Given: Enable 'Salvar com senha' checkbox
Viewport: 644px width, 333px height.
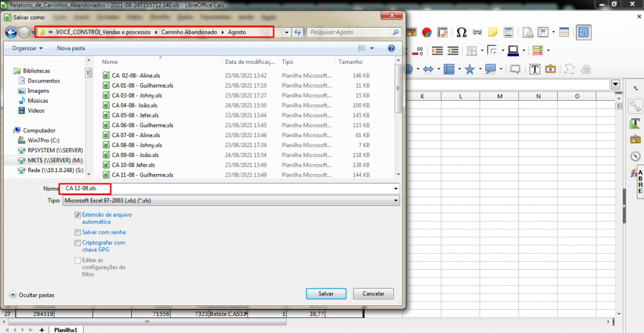Looking at the screenshot, I should [x=78, y=232].
